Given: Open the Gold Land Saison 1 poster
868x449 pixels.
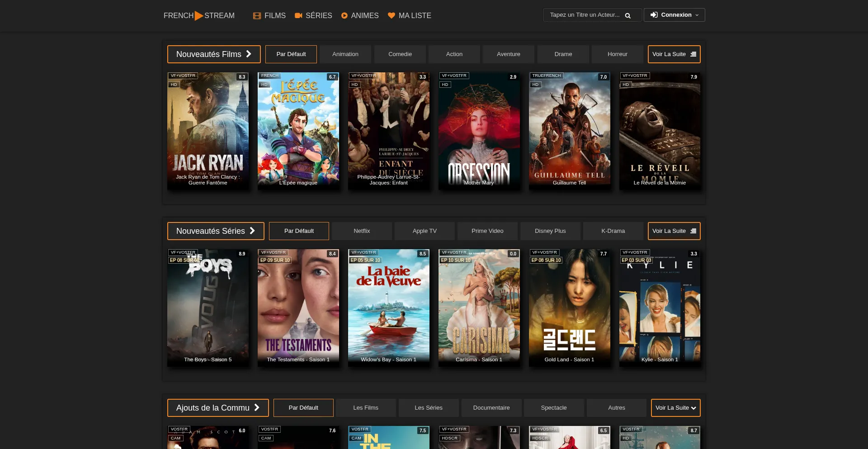Looking at the screenshot, I should (570, 308).
